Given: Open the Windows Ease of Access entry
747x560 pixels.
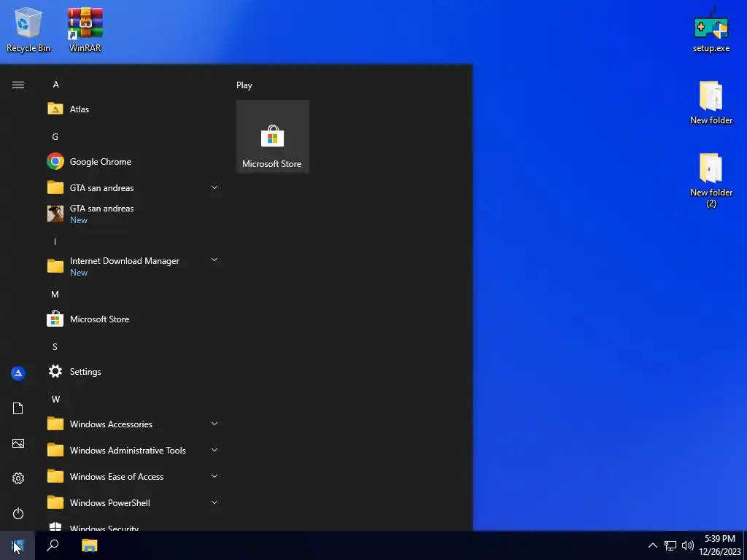Looking at the screenshot, I should click(x=133, y=476).
